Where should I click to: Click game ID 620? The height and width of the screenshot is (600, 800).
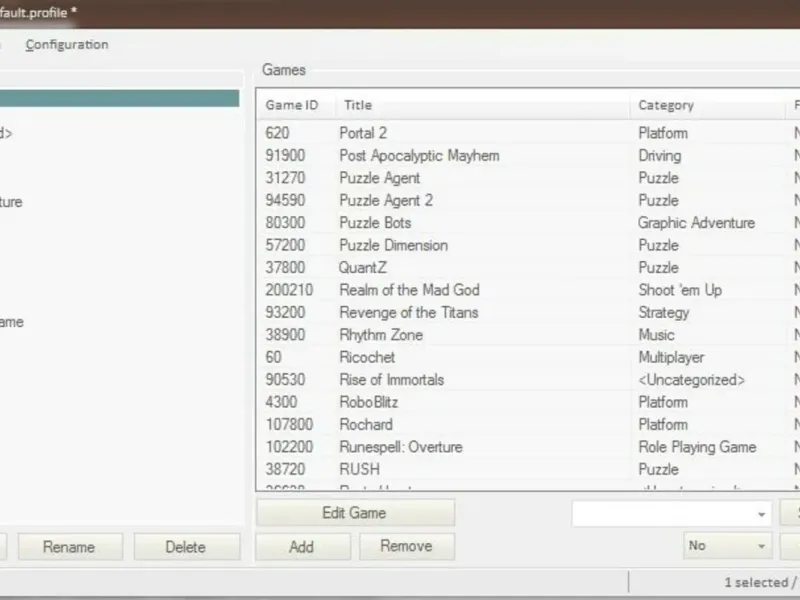[278, 133]
